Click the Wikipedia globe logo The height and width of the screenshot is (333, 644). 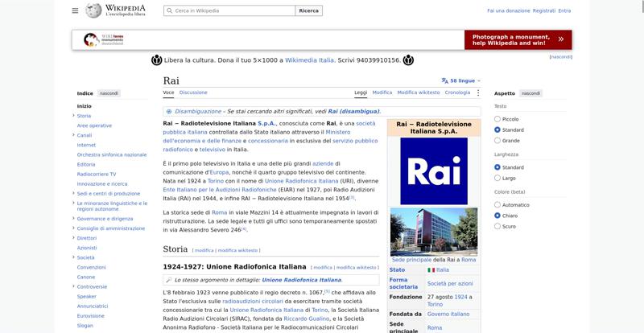[x=93, y=10]
